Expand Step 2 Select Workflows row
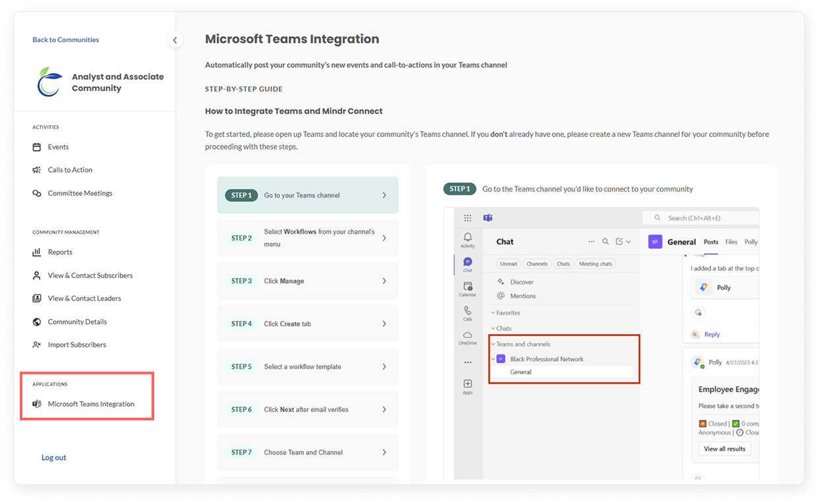The height and width of the screenshot is (504, 822). tap(307, 238)
